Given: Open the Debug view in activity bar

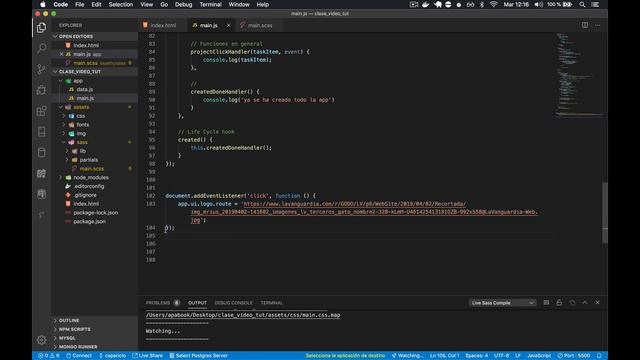Looking at the screenshot, I should [41, 90].
